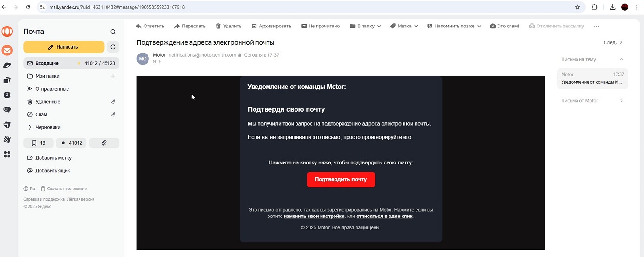Go back in browser history
The height and width of the screenshot is (257, 644).
[4, 7]
